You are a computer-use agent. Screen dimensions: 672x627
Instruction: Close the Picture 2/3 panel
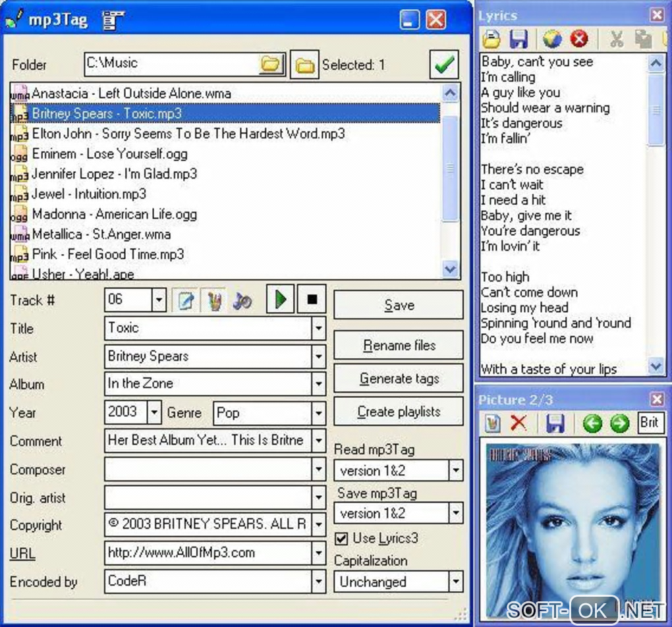[657, 399]
